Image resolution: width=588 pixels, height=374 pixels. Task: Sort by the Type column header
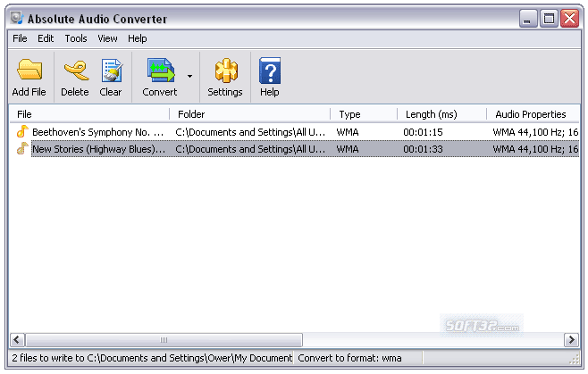(x=364, y=114)
